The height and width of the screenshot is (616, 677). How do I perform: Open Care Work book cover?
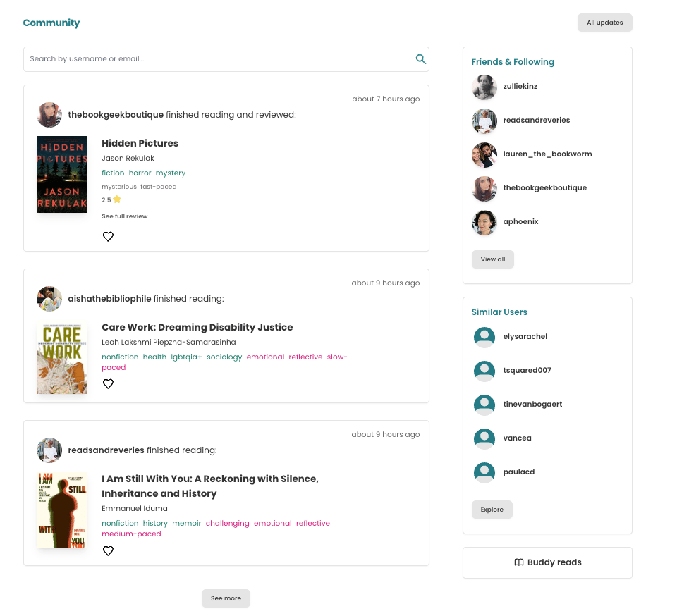coord(62,359)
